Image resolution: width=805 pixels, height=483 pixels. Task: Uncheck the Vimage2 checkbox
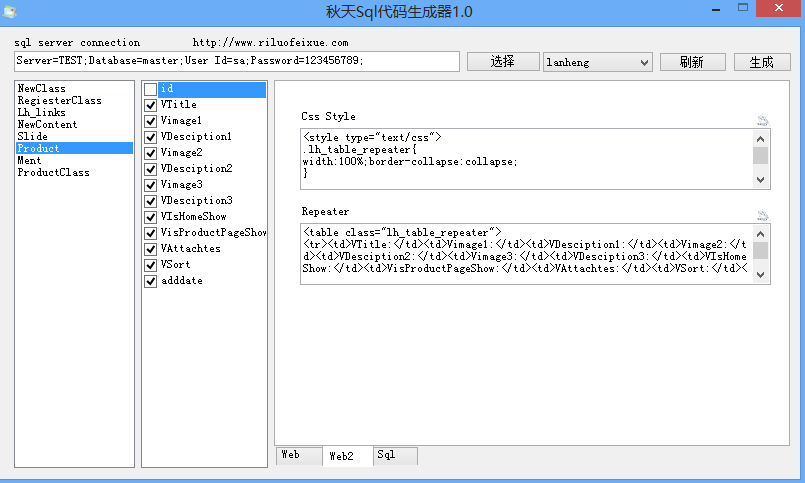pos(150,153)
